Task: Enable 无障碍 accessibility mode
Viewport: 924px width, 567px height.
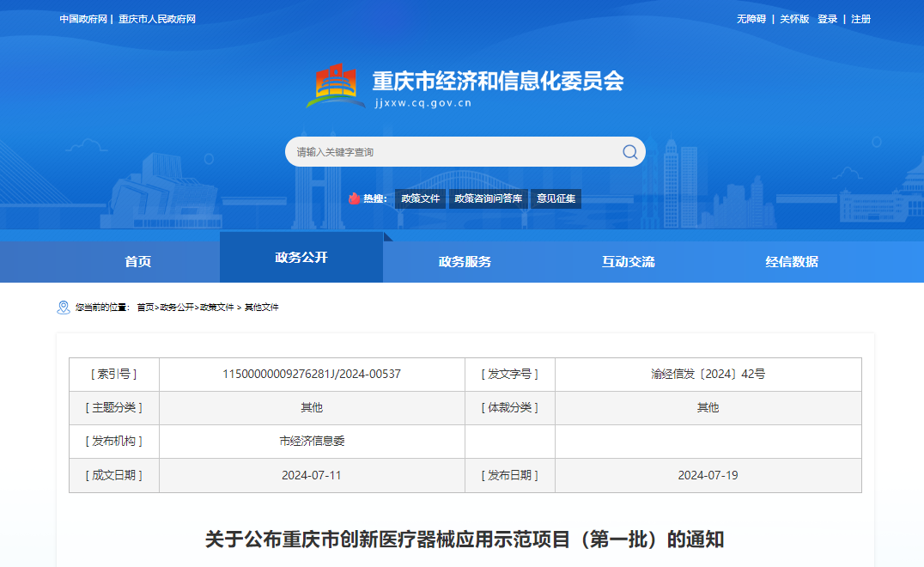Action: [751, 19]
